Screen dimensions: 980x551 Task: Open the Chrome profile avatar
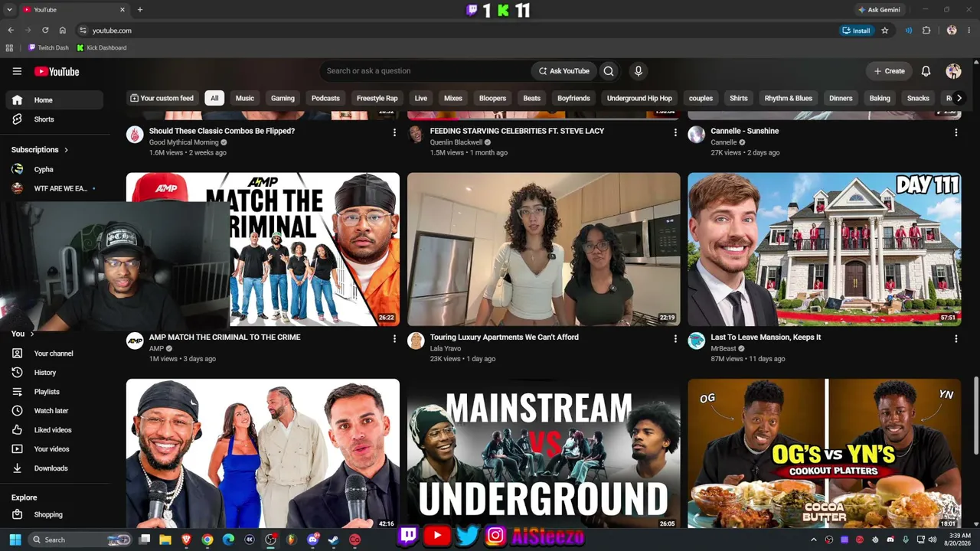(952, 31)
